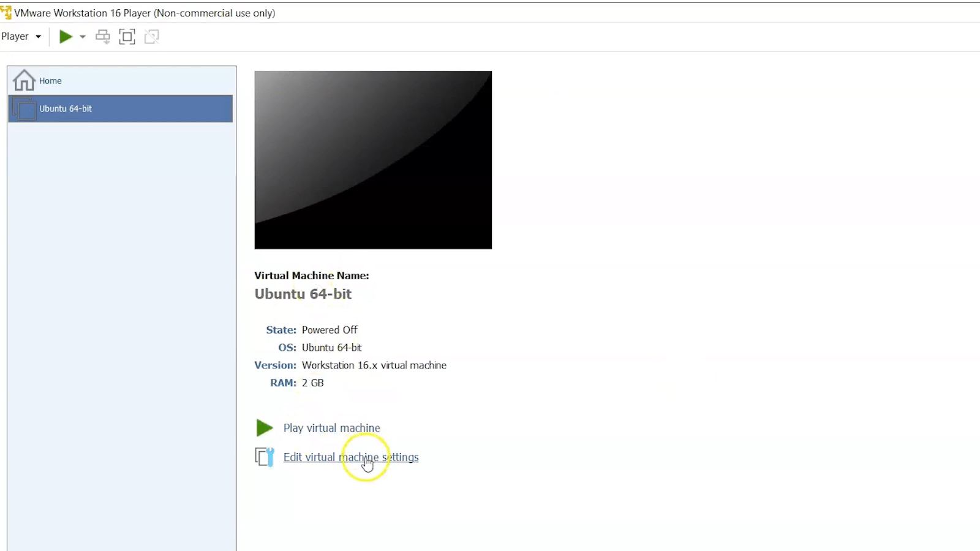Start VM via Play virtual machine link
The height and width of the screenshot is (551, 980).
point(331,428)
